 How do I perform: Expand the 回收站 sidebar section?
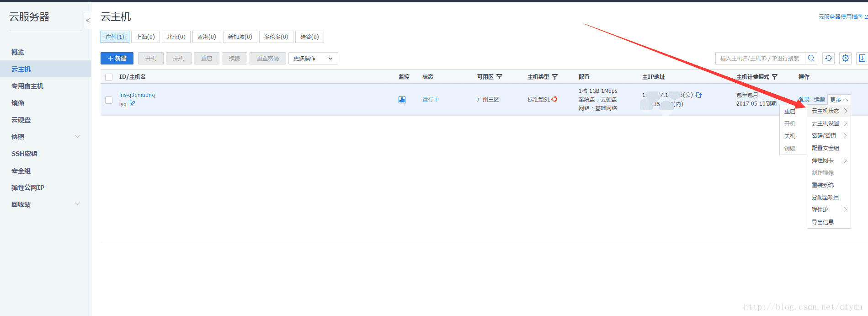click(77, 204)
